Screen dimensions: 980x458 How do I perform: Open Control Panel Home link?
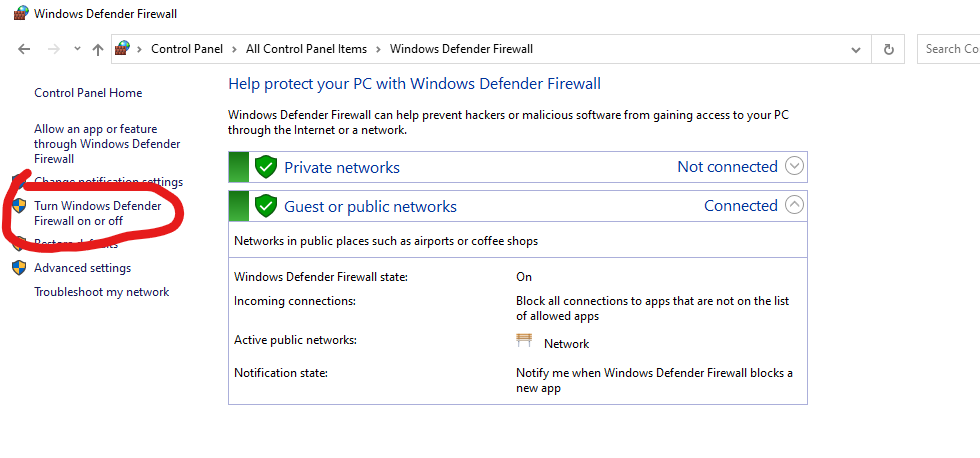point(88,93)
